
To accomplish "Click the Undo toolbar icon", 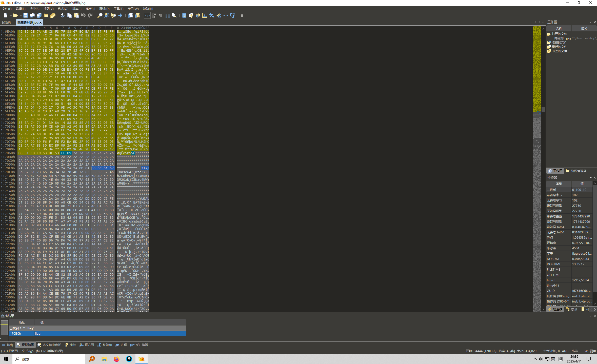I will pyautogui.click(x=83, y=15).
